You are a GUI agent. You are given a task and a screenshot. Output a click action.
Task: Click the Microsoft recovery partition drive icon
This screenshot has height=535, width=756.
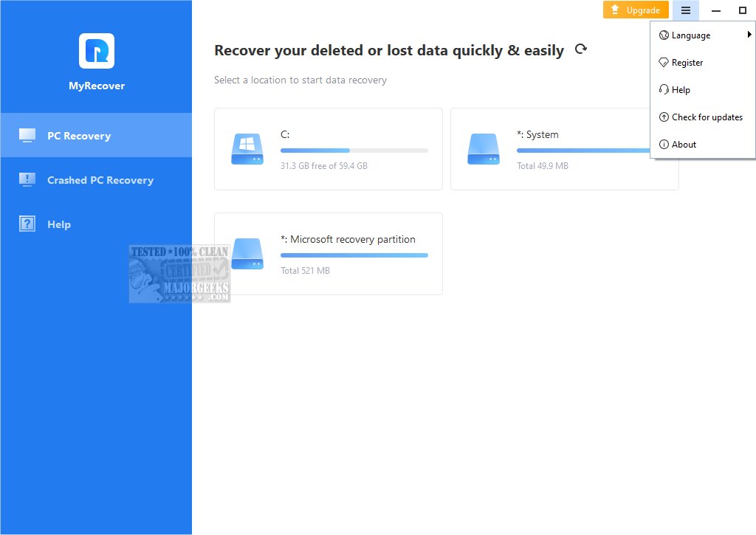point(247,253)
